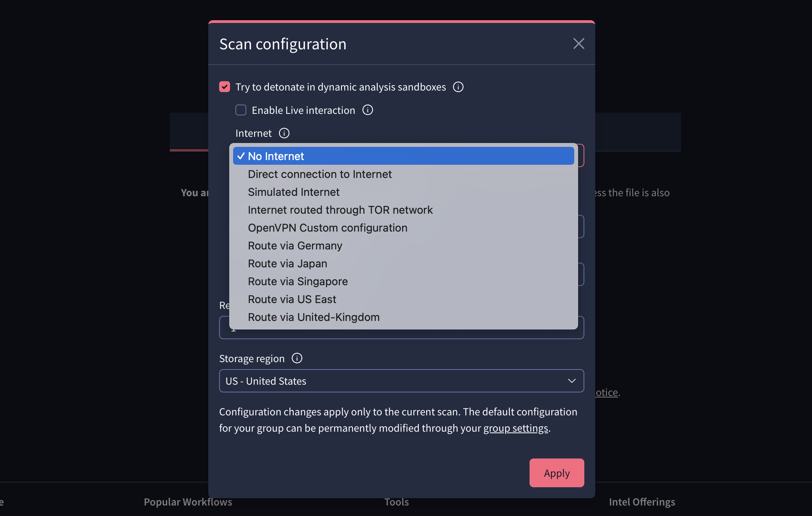Click info icon next to sandbox detonation option
This screenshot has height=516, width=812.
(x=458, y=87)
